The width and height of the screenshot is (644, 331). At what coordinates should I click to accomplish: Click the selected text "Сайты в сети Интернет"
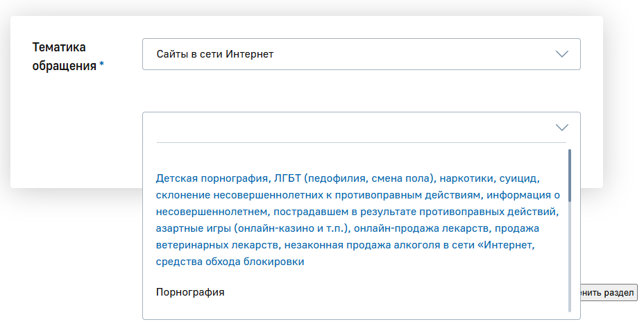215,54
